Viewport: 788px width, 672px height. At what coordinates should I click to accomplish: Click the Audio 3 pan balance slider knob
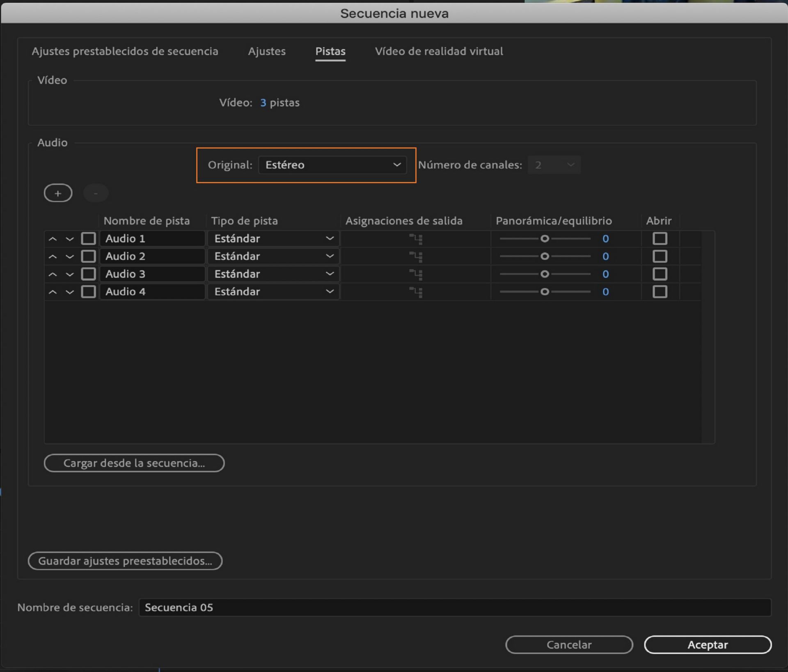pos(545,274)
